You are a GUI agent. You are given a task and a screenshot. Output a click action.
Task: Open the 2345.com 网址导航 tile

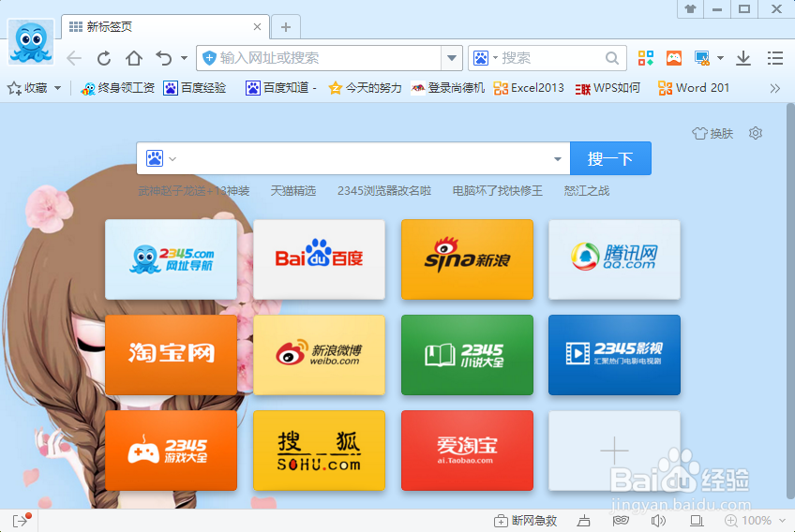pos(171,259)
